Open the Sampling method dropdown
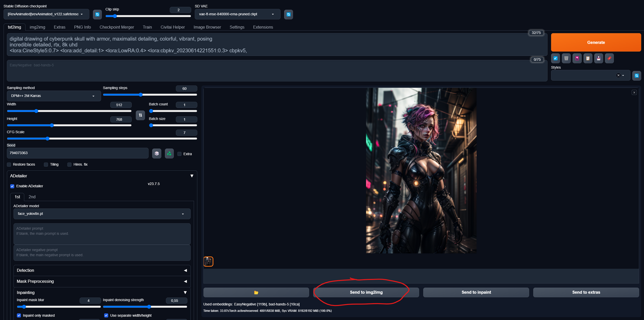 click(53, 96)
